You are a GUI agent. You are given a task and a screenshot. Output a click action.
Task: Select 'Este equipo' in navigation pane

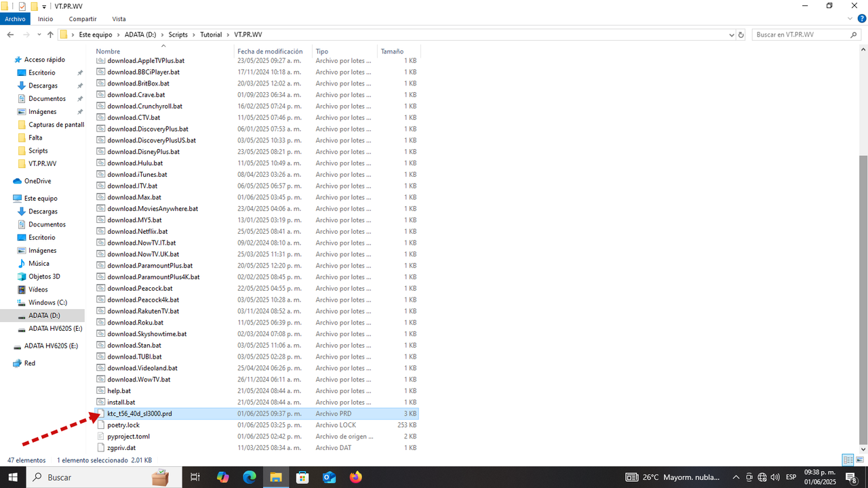[41, 199]
